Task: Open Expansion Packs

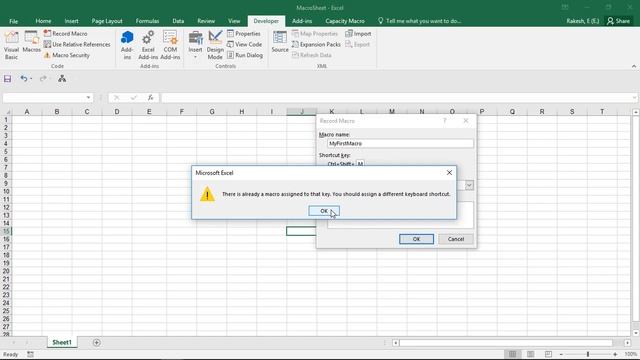Action: [x=316, y=44]
